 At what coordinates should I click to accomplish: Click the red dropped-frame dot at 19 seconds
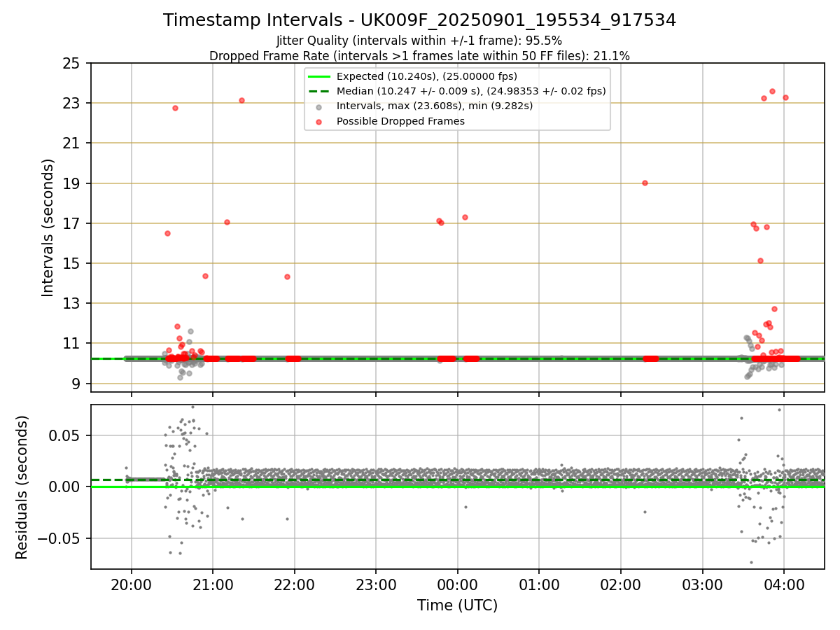coord(645,183)
